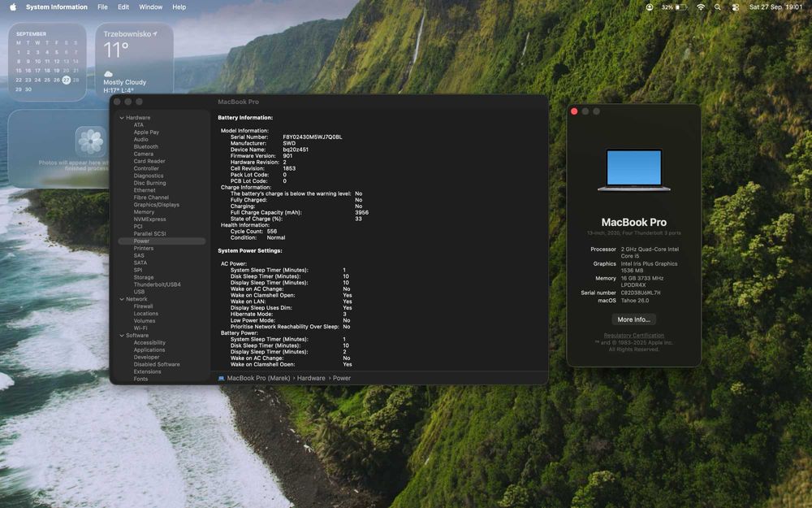Select Diagnostics in the sidebar
The width and height of the screenshot is (812, 508).
point(148,176)
